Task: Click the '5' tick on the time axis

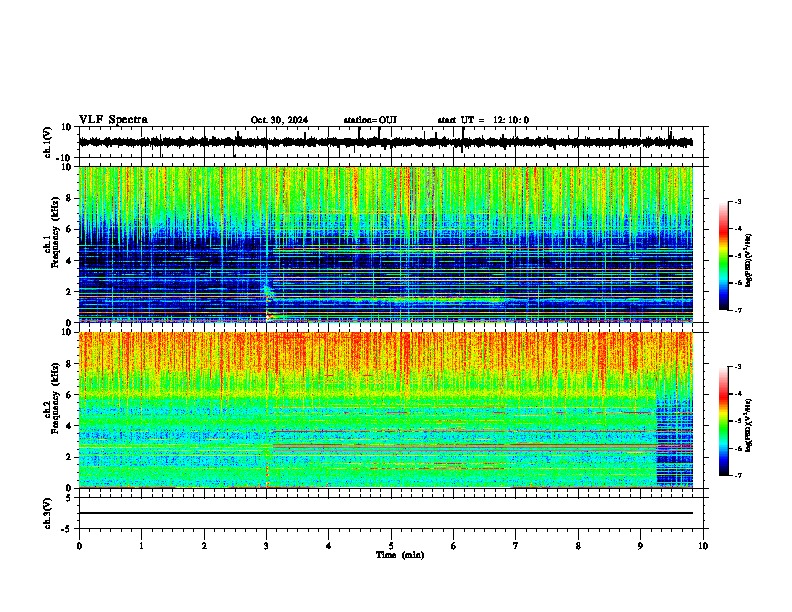Action: (391, 546)
